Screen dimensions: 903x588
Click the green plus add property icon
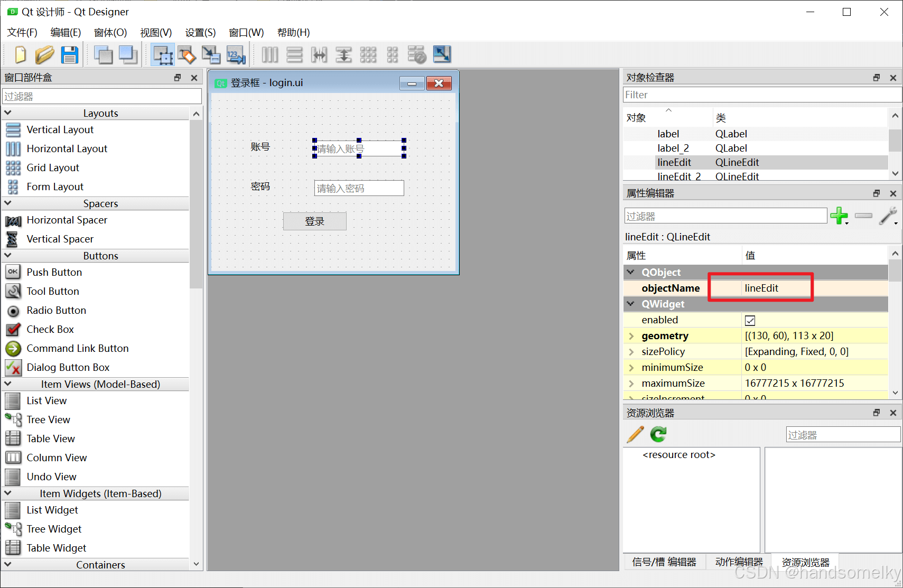839,216
